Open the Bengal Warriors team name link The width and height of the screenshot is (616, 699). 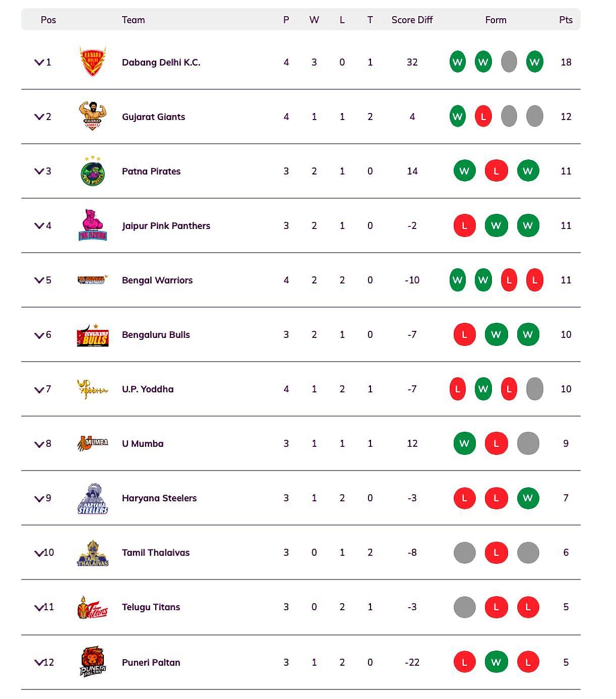157,280
